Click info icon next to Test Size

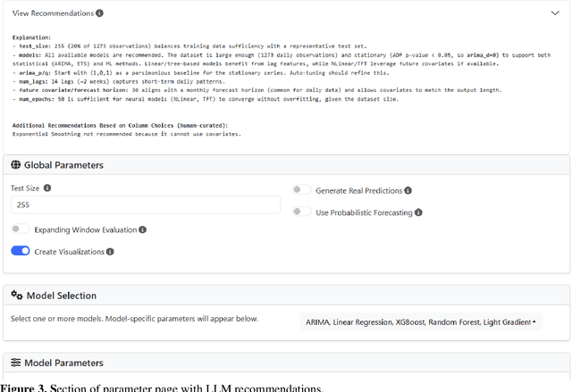(47, 188)
